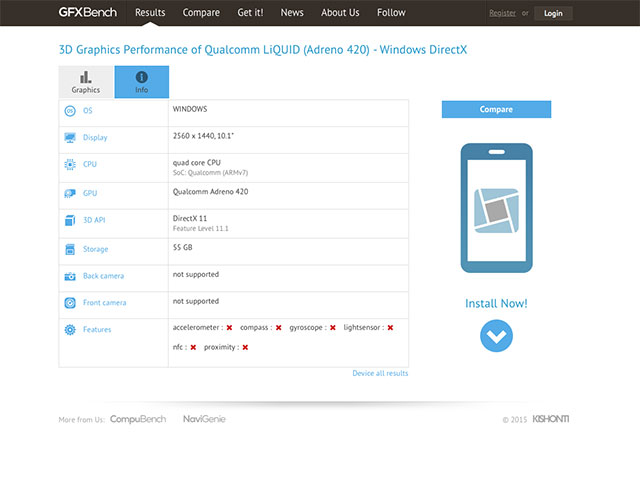The height and width of the screenshot is (480, 640).
Task: Click the 'Back camera' row label
Action: click(103, 276)
